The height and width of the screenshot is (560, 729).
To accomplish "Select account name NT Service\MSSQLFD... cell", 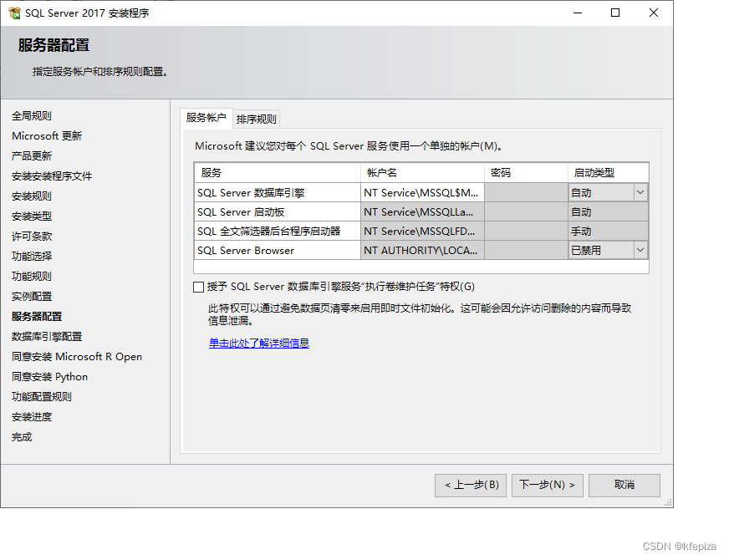I will click(x=422, y=231).
